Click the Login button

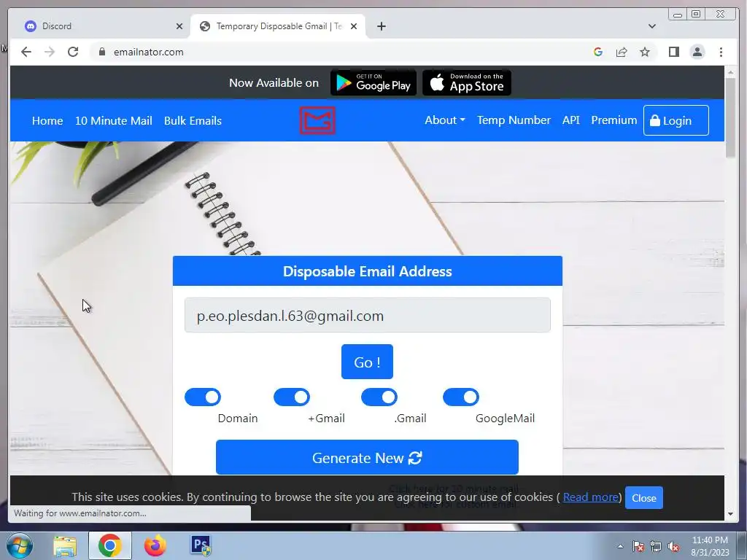(x=676, y=120)
